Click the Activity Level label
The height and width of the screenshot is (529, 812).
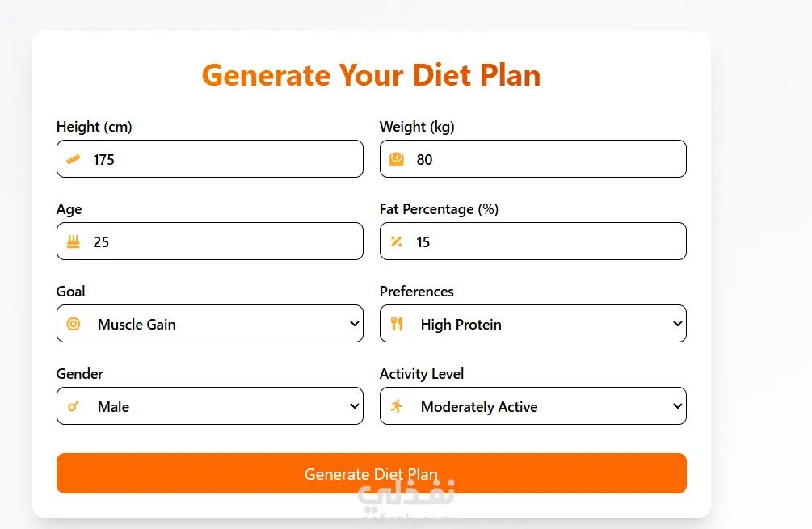[422, 374]
